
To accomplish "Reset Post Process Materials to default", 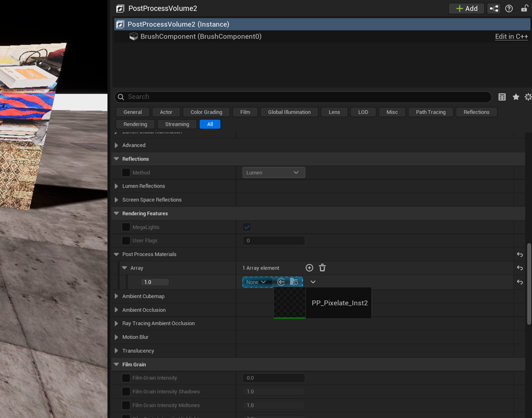I will [519, 254].
